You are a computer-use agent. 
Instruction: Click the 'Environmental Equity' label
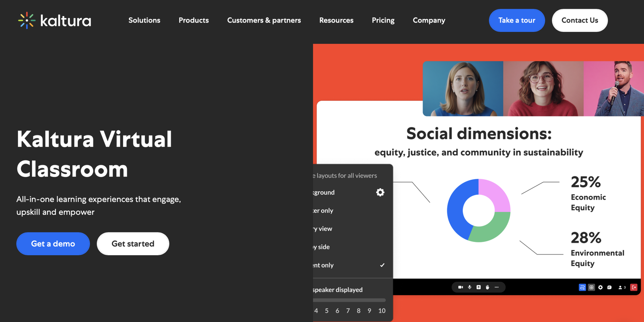[597, 258]
